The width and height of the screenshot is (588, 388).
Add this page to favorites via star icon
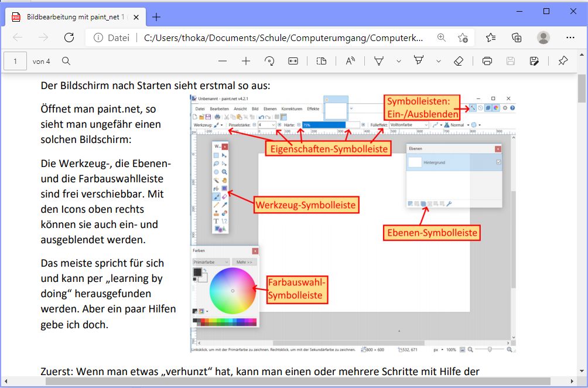click(x=463, y=38)
